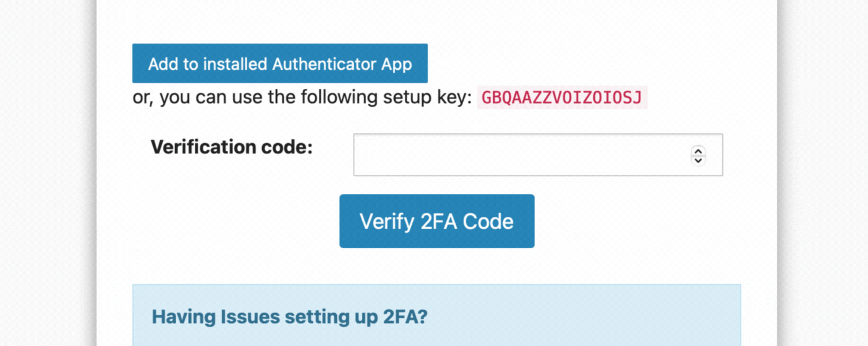Click the text preceding the setup key
Image resolution: width=868 pixels, height=346 pixels.
point(302,97)
